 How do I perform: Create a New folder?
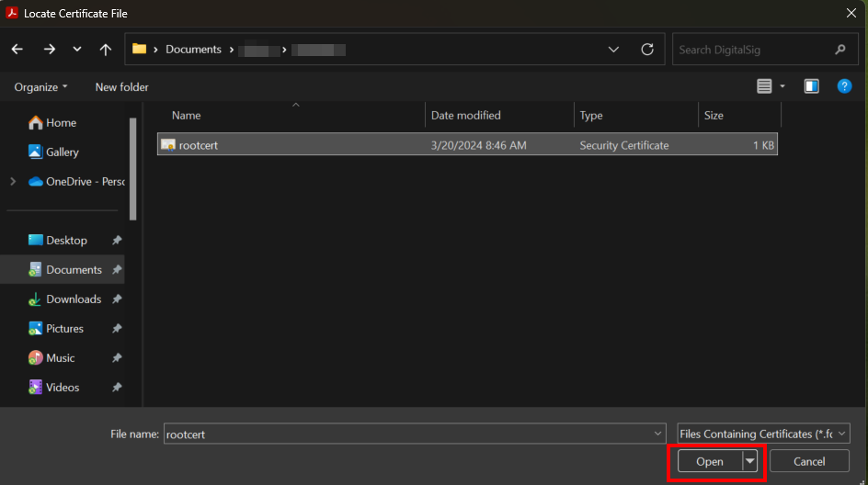click(121, 87)
